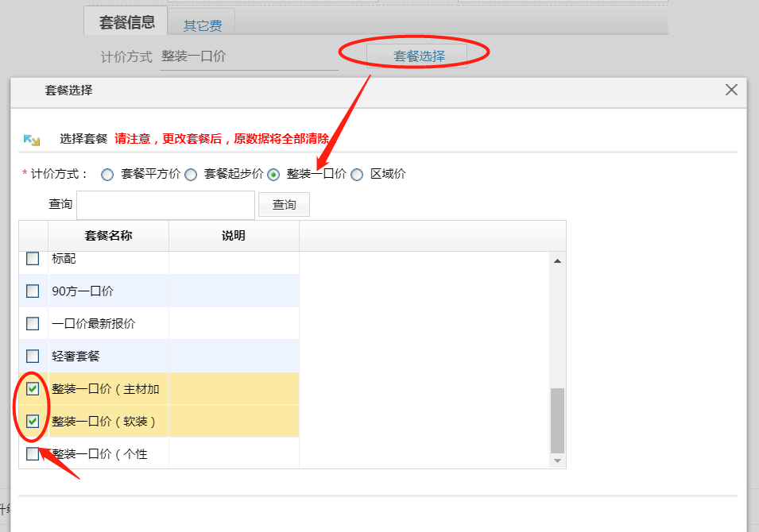Tick the 整装一口价（个性 checkbox
The image size is (759, 532).
(x=33, y=454)
